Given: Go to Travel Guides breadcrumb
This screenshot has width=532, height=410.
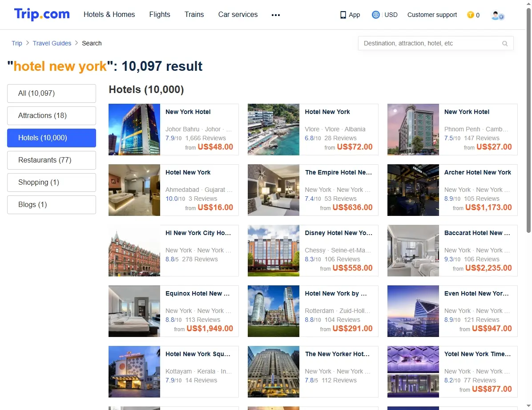Looking at the screenshot, I should pyautogui.click(x=52, y=43).
